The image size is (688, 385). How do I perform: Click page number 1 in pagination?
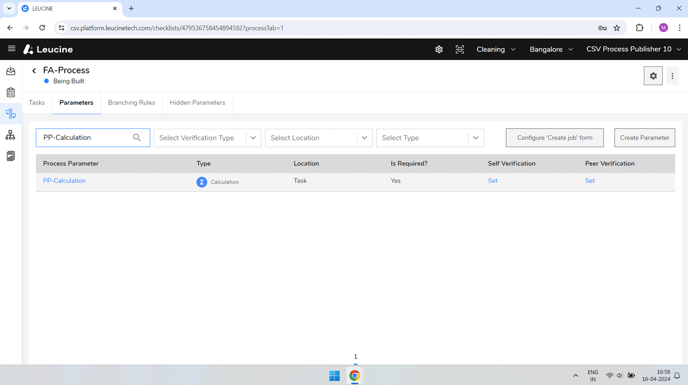[355, 357]
